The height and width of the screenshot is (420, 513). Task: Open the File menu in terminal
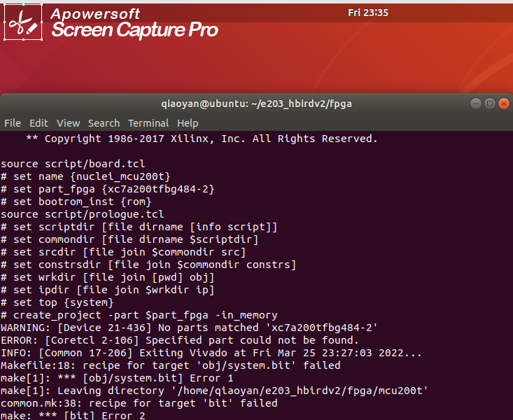[13, 123]
